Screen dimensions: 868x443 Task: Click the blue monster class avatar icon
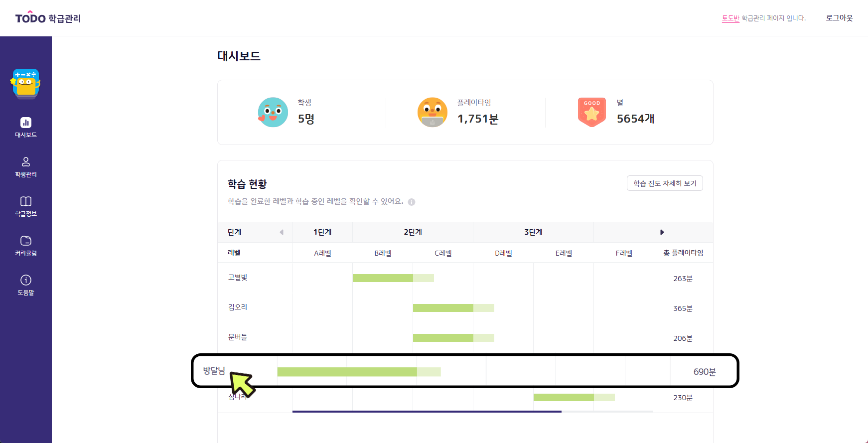click(26, 83)
